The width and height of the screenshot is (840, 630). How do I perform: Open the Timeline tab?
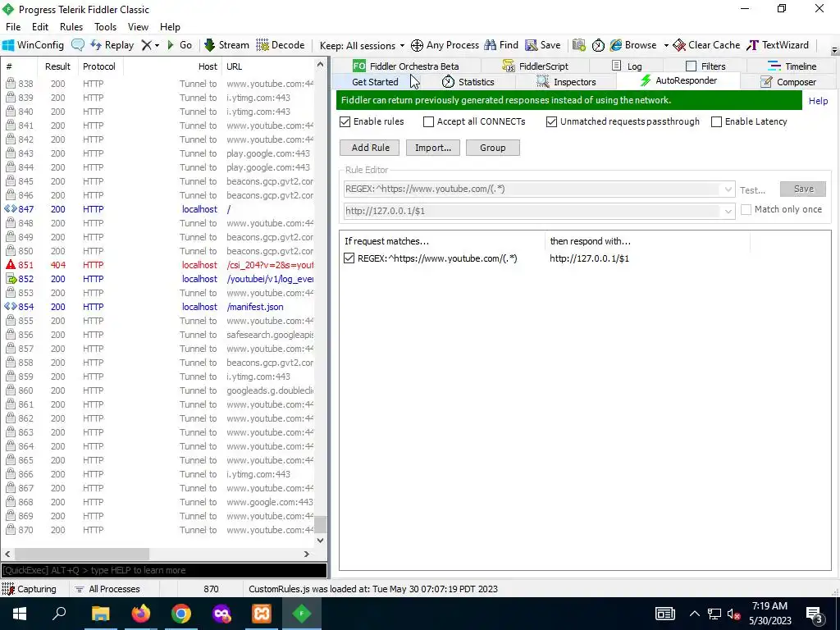click(x=792, y=66)
